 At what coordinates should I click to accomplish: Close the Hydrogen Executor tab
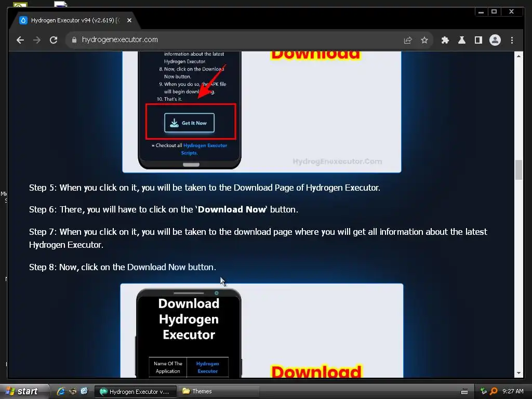129,20
